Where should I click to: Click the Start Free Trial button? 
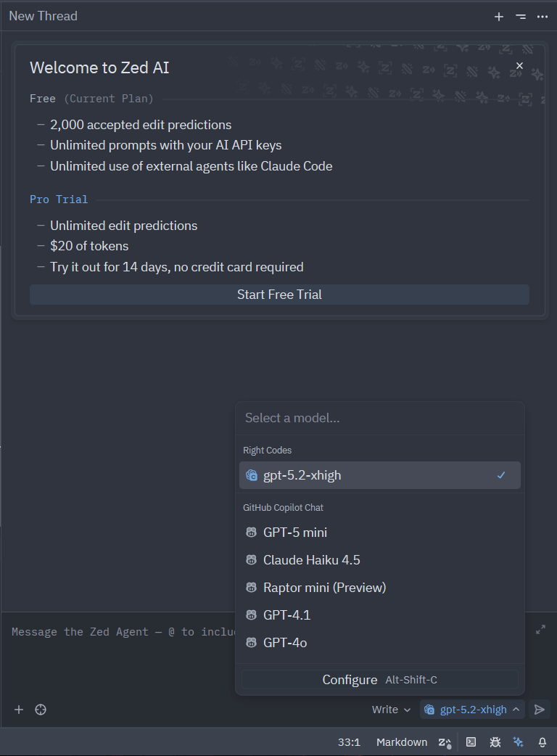[x=279, y=295]
